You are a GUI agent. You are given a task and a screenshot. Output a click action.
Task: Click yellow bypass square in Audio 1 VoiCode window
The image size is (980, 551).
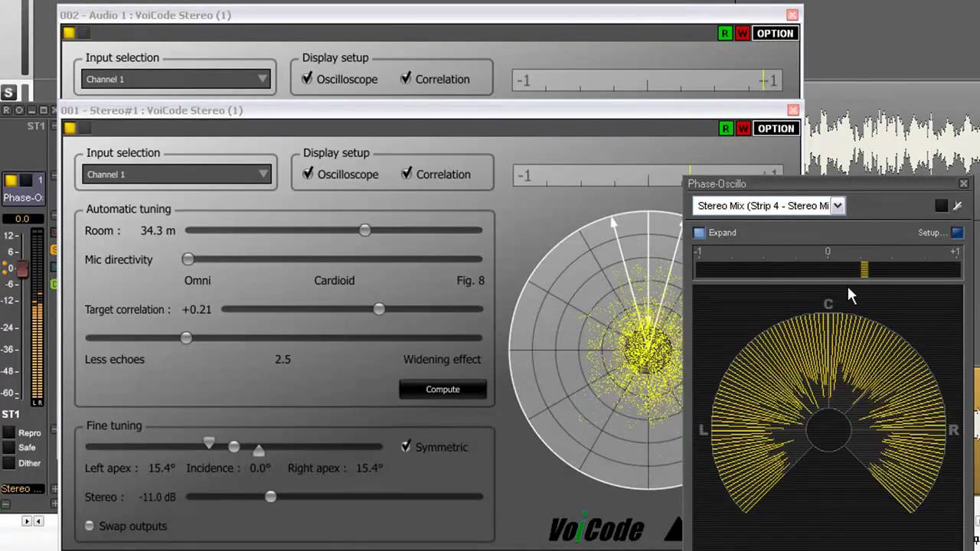pyautogui.click(x=69, y=33)
